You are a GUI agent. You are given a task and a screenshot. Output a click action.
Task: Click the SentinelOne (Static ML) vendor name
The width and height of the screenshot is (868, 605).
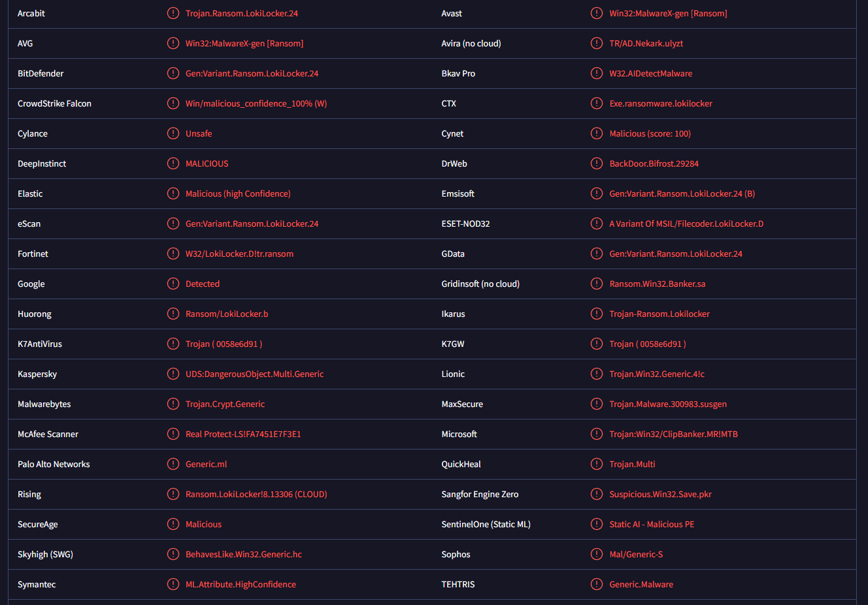click(486, 524)
